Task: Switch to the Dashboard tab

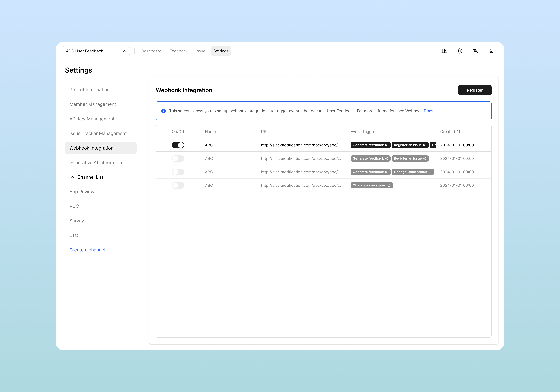Action: coord(151,51)
